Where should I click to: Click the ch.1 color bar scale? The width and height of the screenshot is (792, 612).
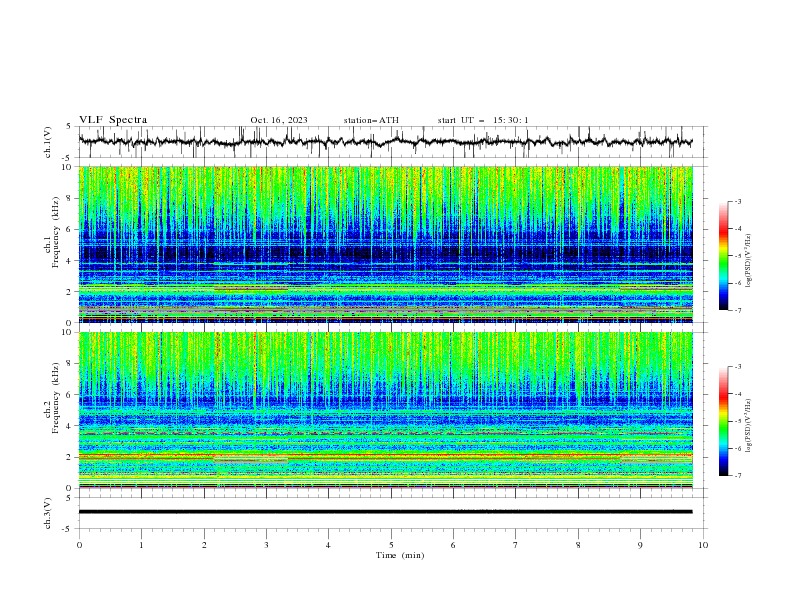click(723, 256)
